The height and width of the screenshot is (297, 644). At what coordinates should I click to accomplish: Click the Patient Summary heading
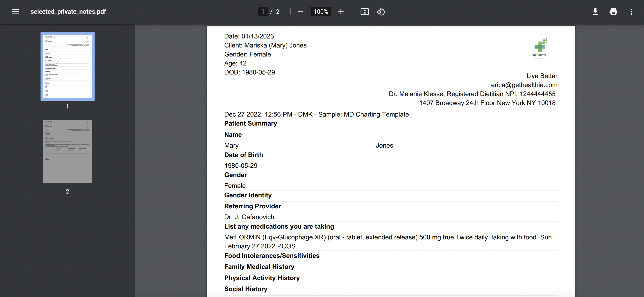(x=250, y=123)
